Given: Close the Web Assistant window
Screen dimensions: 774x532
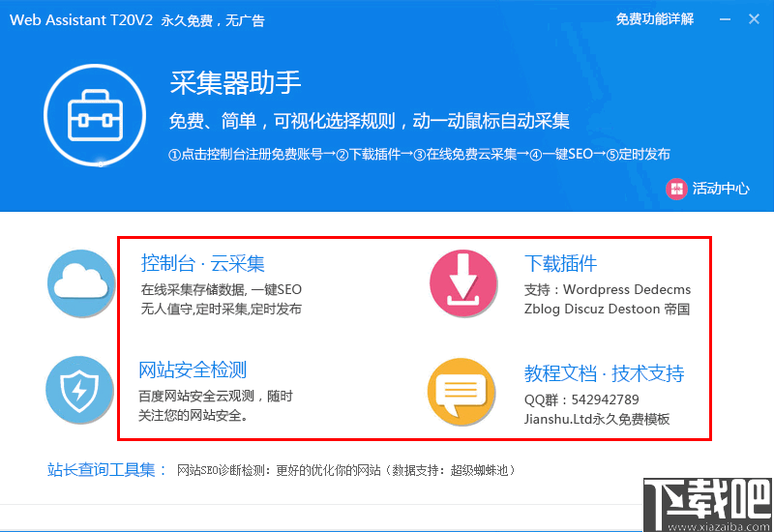Looking at the screenshot, I should [x=754, y=19].
